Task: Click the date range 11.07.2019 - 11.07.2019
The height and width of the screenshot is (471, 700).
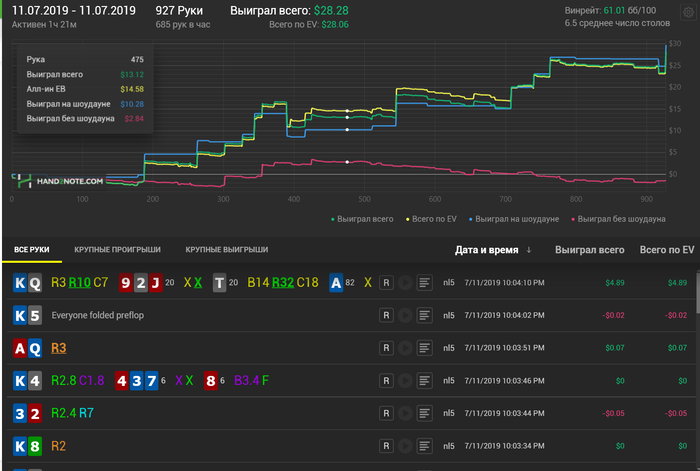Action: click(72, 9)
